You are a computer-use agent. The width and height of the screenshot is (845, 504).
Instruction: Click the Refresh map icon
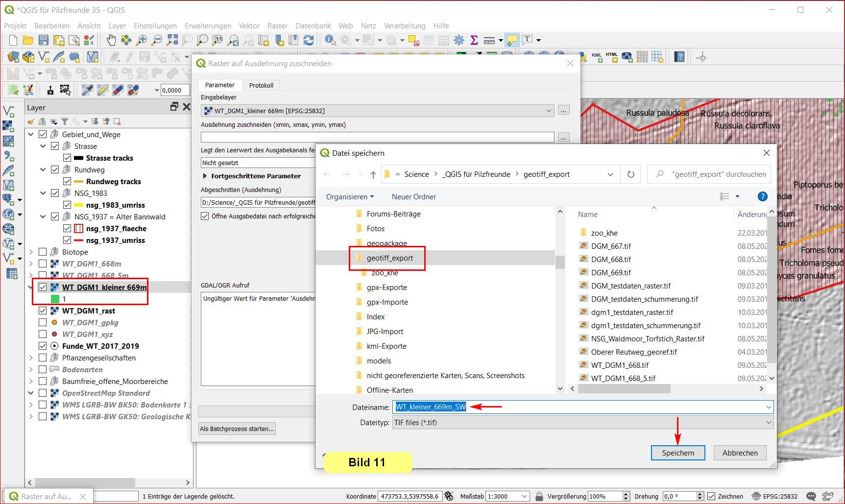(x=309, y=40)
